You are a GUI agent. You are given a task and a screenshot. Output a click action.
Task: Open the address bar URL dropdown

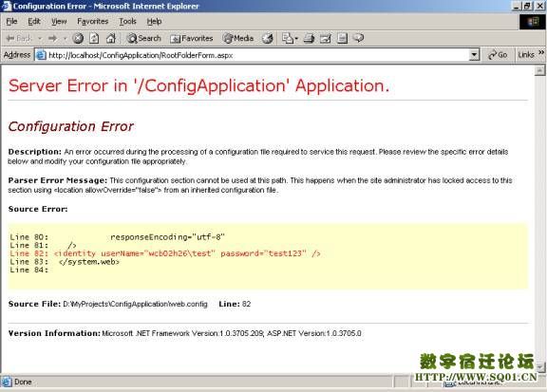coord(474,55)
